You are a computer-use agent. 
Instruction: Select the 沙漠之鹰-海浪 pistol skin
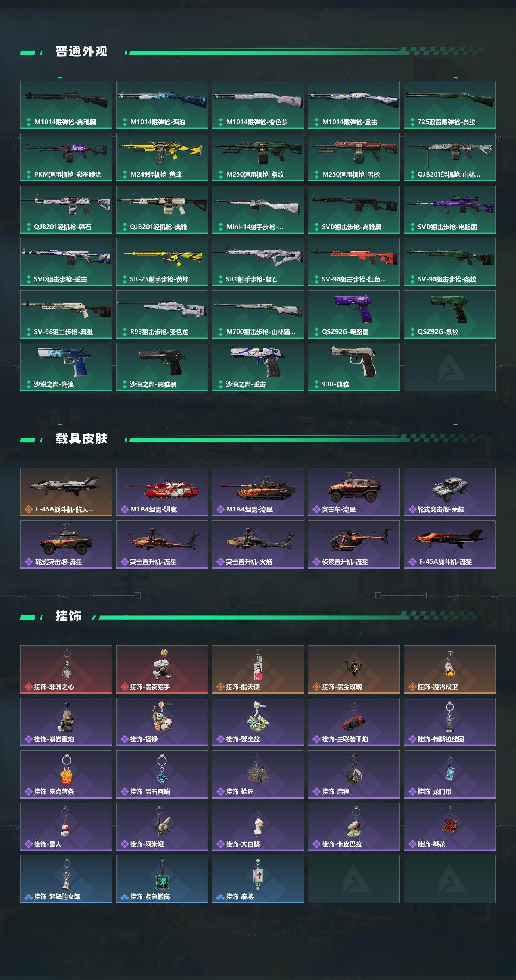coord(66,367)
